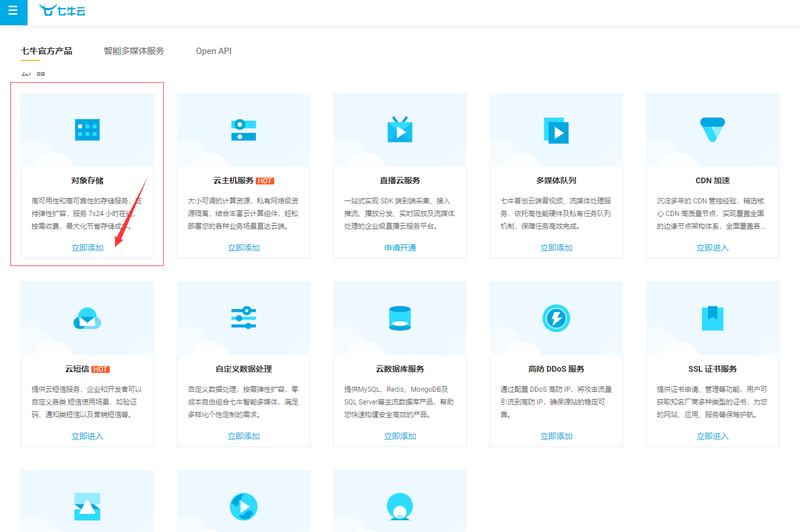Click 立即进入 under SSL 证书服务
Viewport: 800px width, 532px height.
pyautogui.click(x=713, y=436)
